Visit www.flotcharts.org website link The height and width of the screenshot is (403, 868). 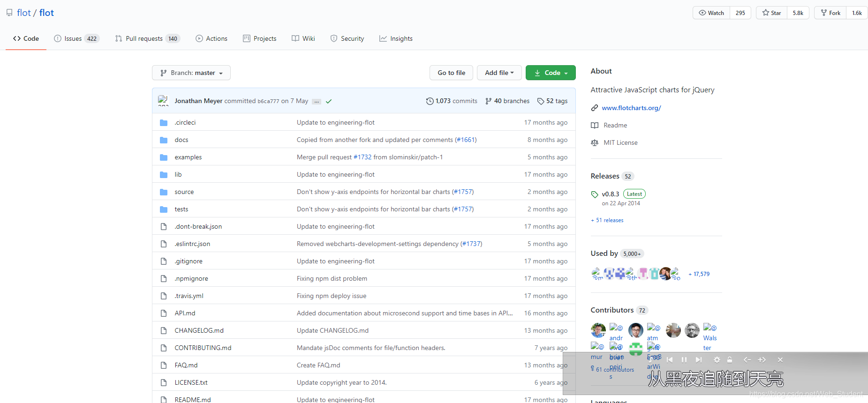631,108
